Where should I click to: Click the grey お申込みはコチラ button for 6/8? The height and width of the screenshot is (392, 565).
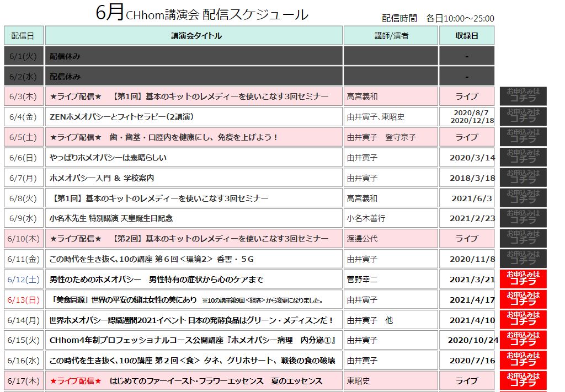click(x=523, y=197)
